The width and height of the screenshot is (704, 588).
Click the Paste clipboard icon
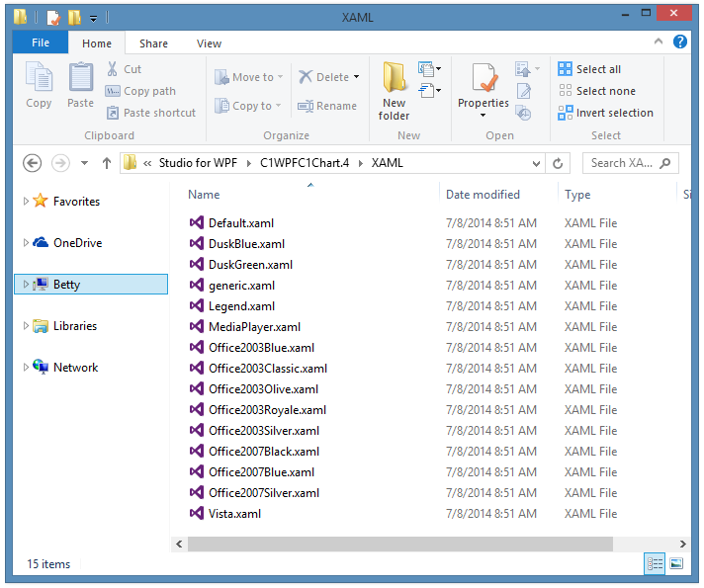coord(80,79)
